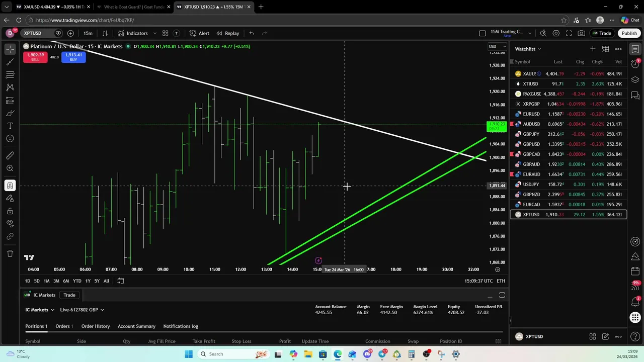Expand the IC Markets broker dropdown
This screenshot has width=644, height=362.
click(39, 310)
